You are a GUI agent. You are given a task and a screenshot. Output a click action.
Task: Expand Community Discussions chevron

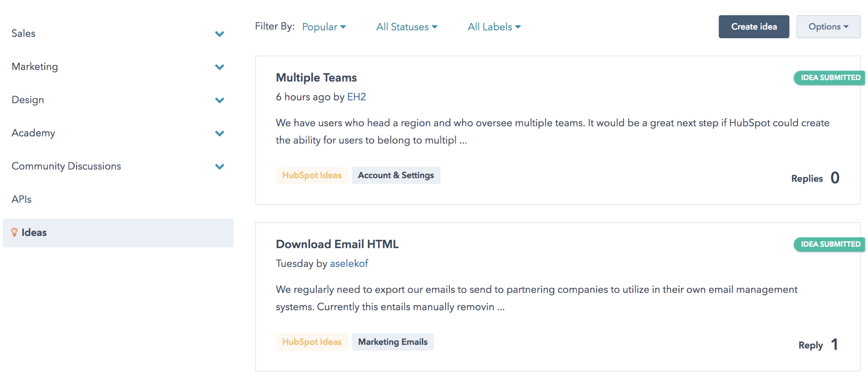220,166
